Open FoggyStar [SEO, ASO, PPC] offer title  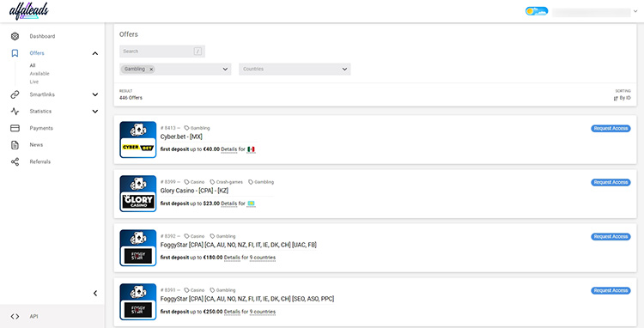247,299
